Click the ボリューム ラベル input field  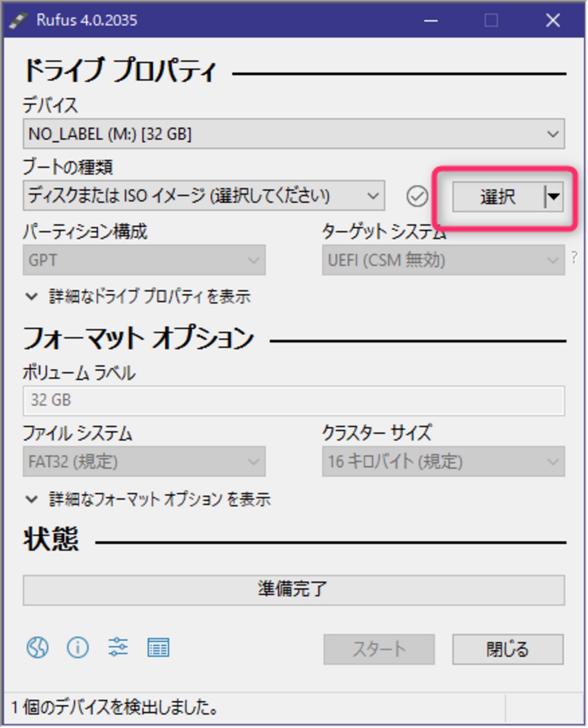click(x=294, y=400)
